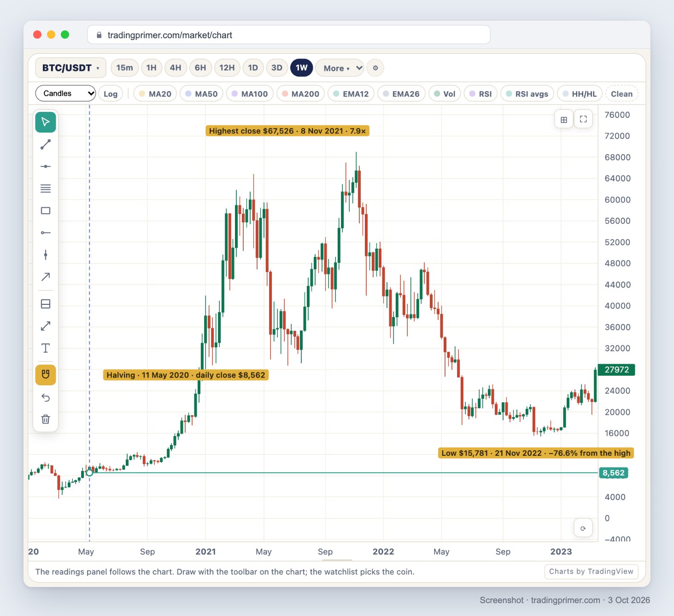Click the Clean button
Viewport: 674px width, 616px height.
click(622, 94)
